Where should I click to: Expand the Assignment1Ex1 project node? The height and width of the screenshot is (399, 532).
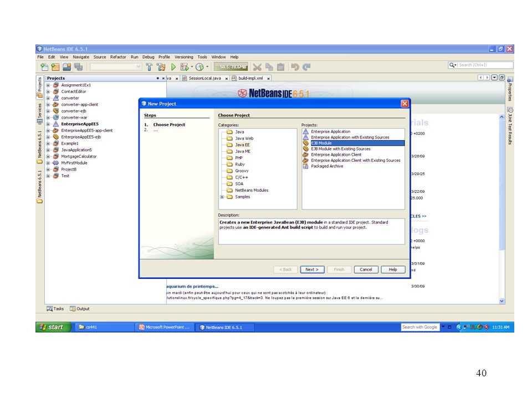(x=48, y=85)
